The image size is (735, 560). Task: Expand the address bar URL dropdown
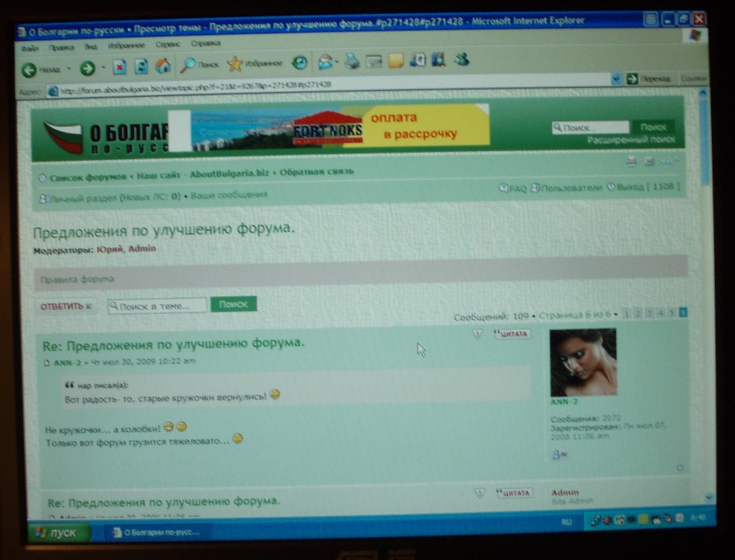click(615, 78)
